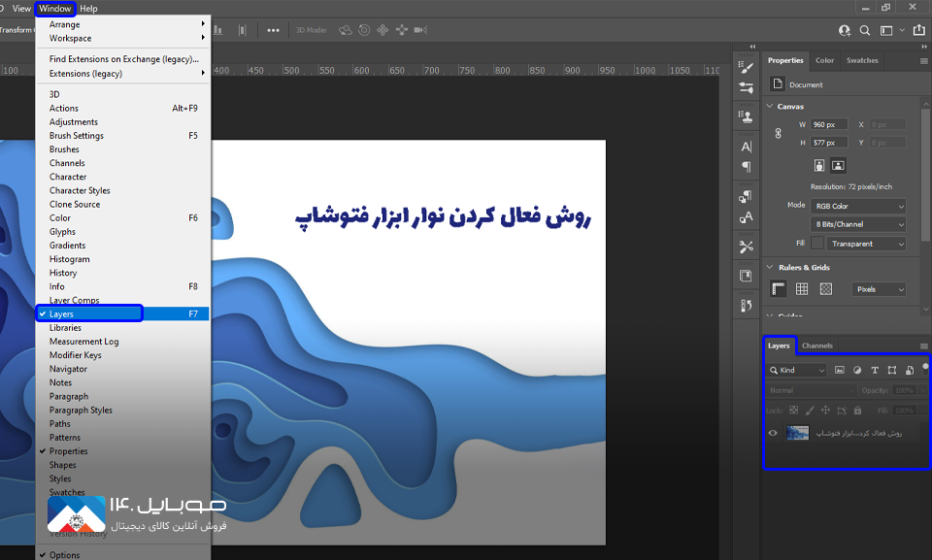Click the 3D roll camera icon

click(364, 30)
